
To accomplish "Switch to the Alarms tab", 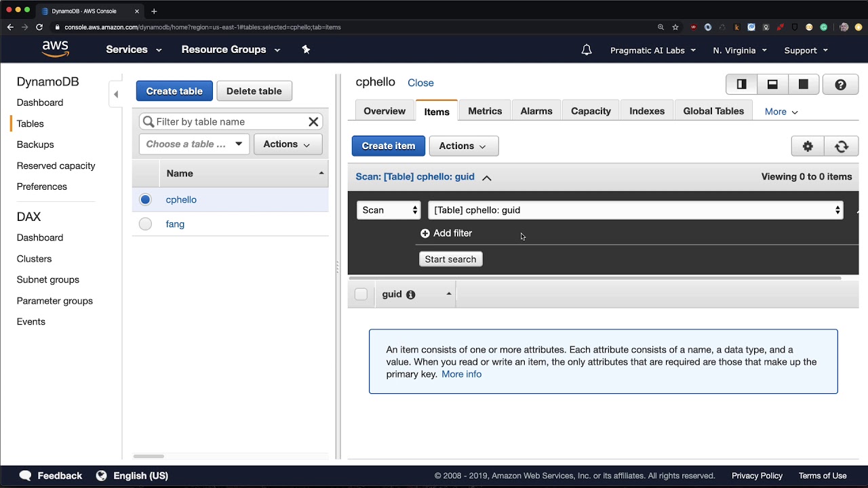I will pyautogui.click(x=536, y=111).
